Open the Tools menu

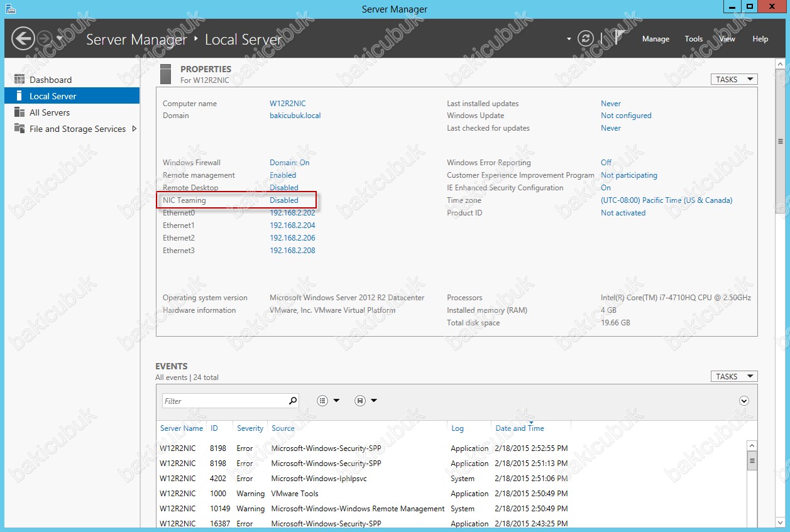click(x=694, y=39)
